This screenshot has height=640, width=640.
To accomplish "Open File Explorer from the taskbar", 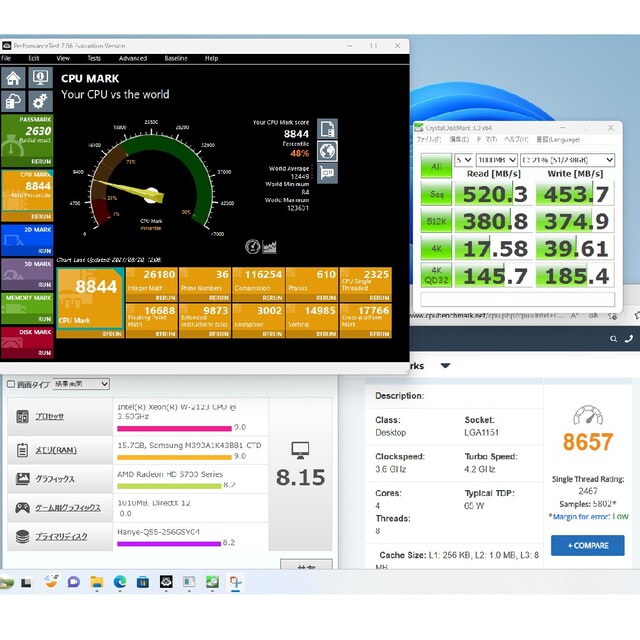I will coord(97,582).
